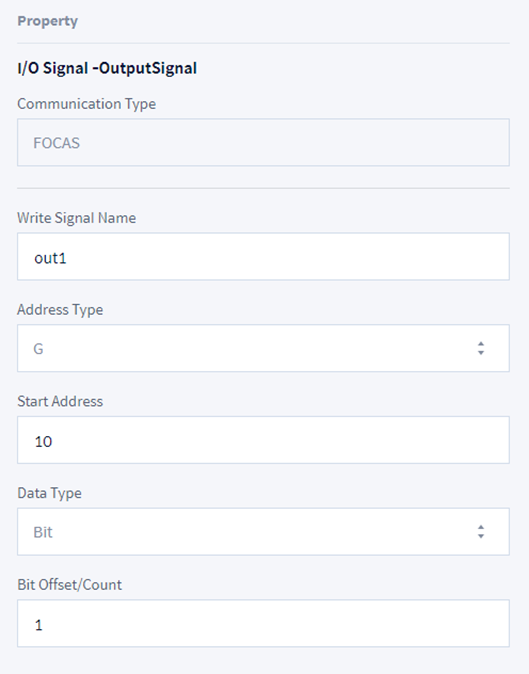The width and height of the screenshot is (529, 674).
Task: Click the Bit Offset/Count label
Action: tap(70, 585)
